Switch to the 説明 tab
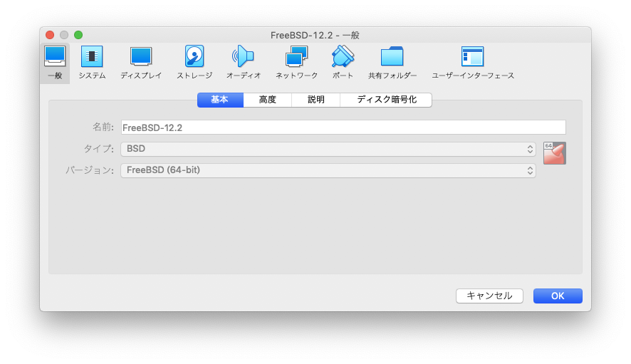 click(x=315, y=100)
